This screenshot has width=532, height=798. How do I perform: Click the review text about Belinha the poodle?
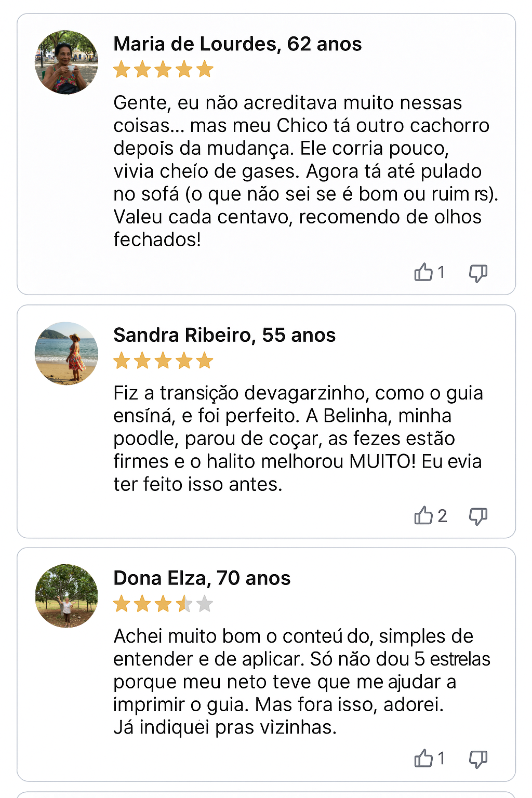click(298, 438)
